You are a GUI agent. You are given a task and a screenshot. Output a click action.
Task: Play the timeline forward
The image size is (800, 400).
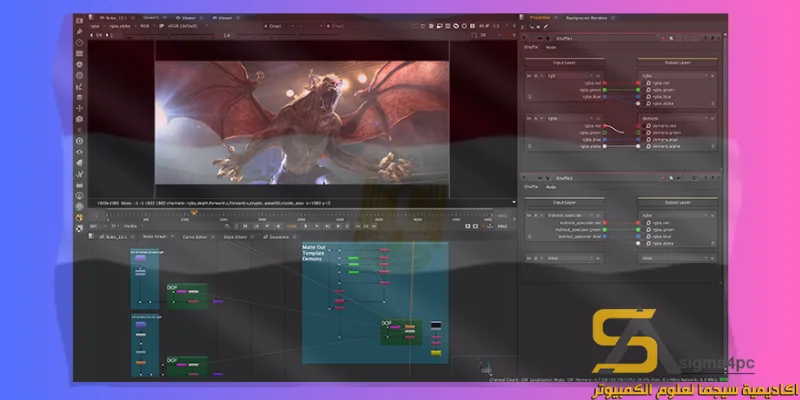pyautogui.click(x=306, y=226)
